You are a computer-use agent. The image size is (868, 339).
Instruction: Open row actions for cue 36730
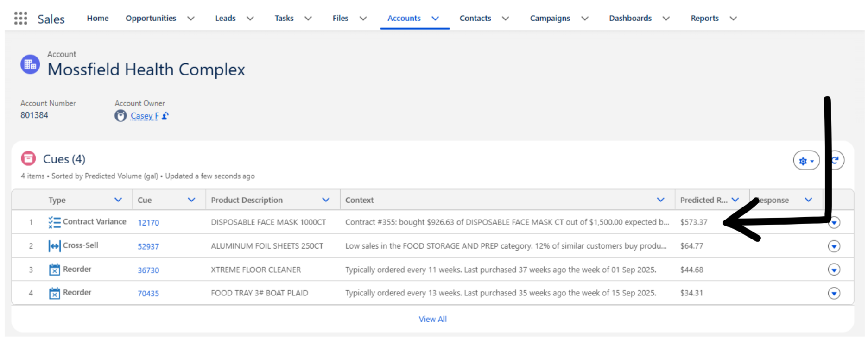coord(834,270)
